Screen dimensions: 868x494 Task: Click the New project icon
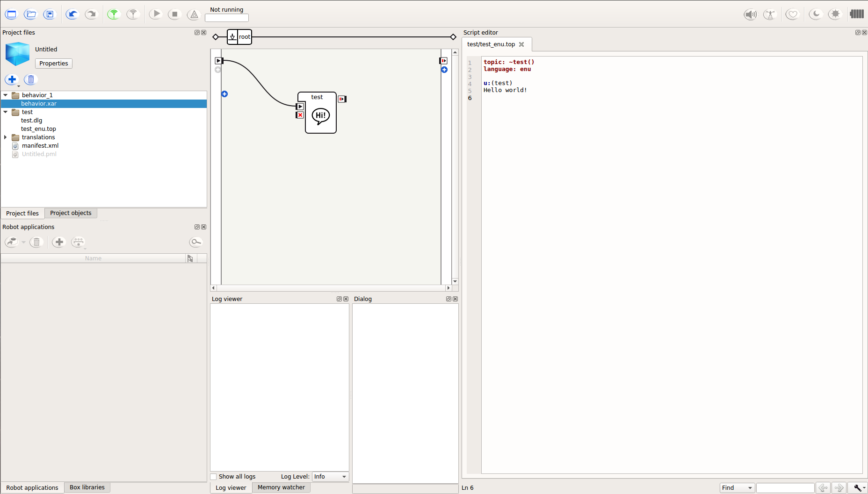point(12,14)
